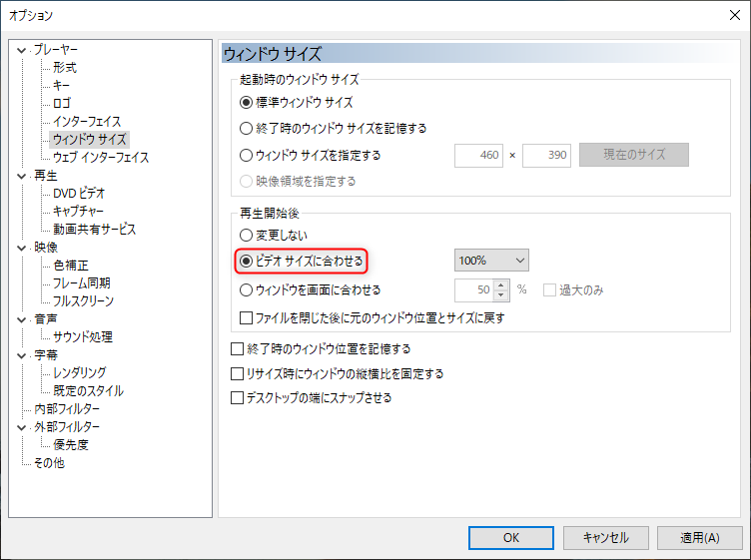Screen dimensions: 751x560
Task: Go to インターフェイス settings
Action: 87,122
